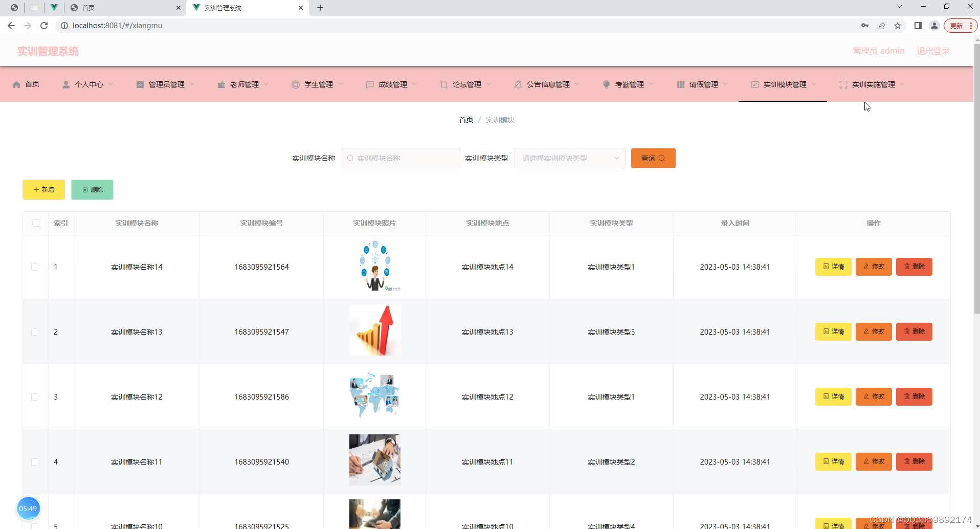This screenshot has height=529, width=980.
Task: Click the icon beside 老师管理
Action: (221, 84)
